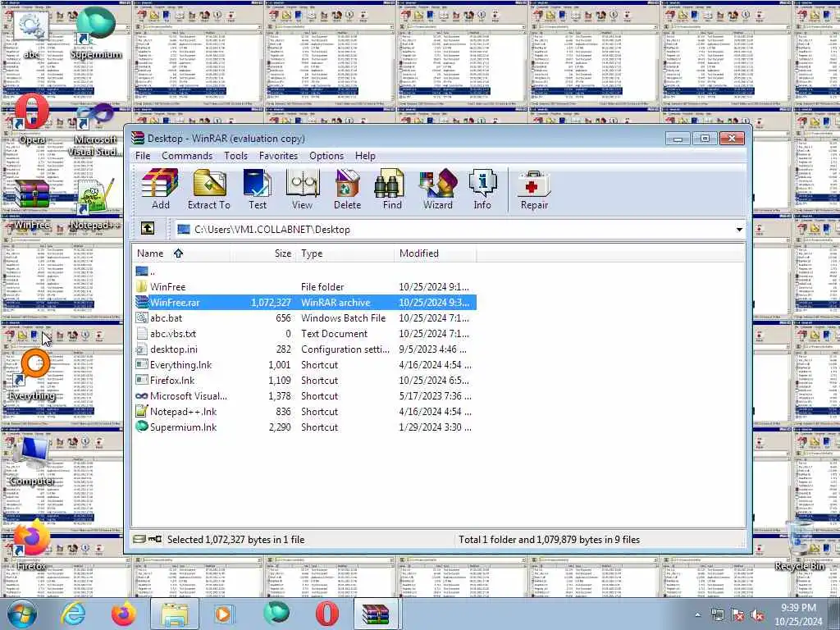Open the File menu
840x630 pixels.
tap(143, 156)
